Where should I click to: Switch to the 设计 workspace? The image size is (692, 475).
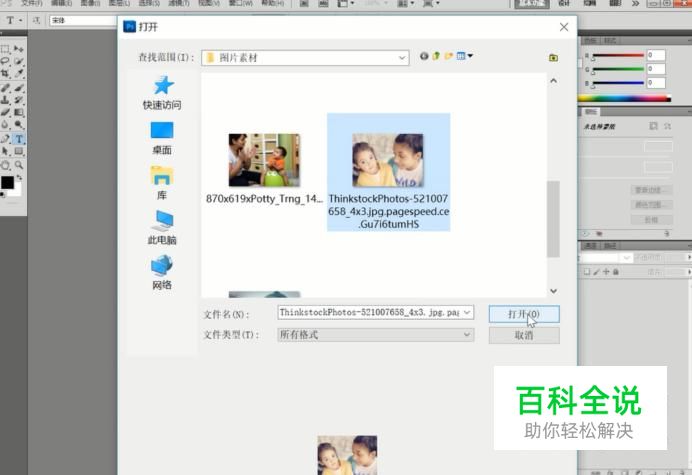(564, 4)
